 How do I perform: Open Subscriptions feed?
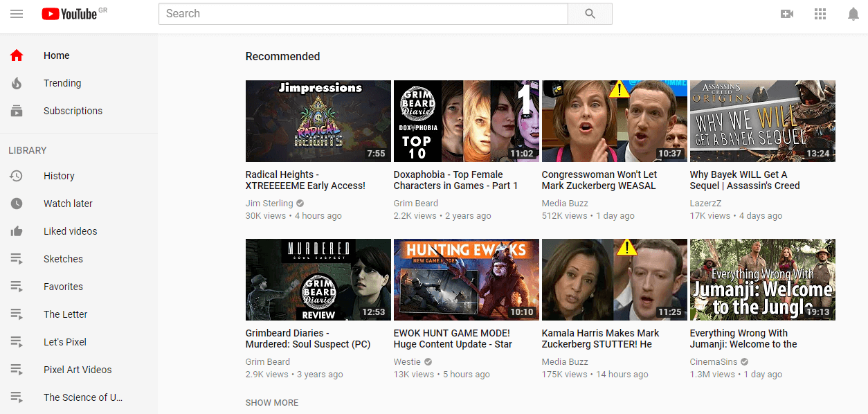[x=73, y=111]
